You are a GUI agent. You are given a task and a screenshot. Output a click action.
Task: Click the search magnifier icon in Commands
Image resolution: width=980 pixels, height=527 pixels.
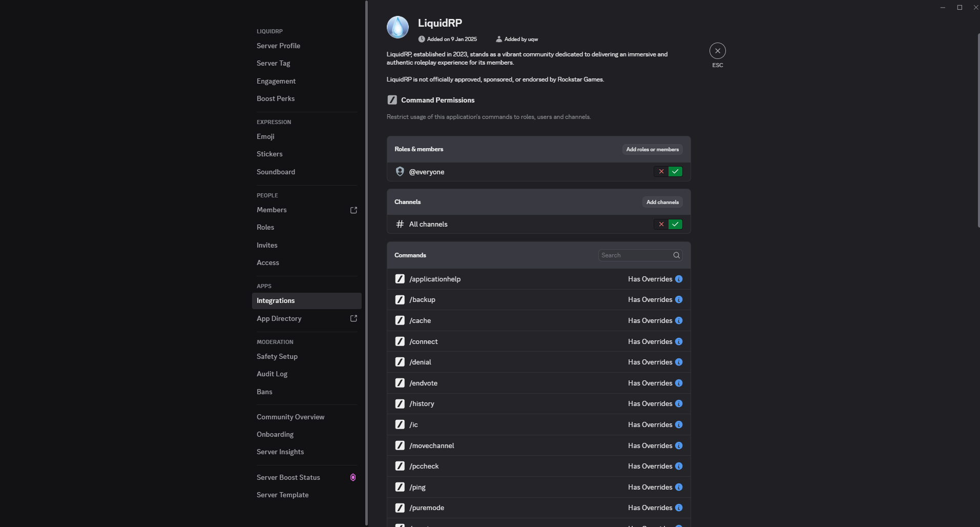[676, 255]
